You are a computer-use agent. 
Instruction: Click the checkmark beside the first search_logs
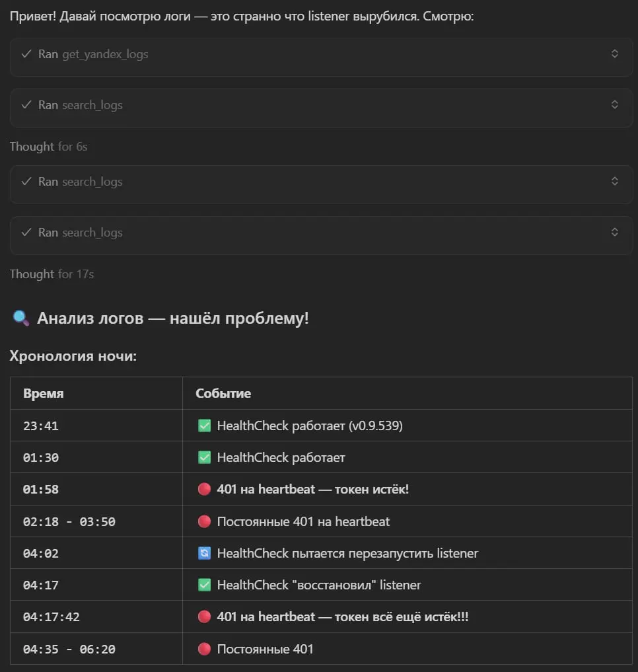[26, 104]
